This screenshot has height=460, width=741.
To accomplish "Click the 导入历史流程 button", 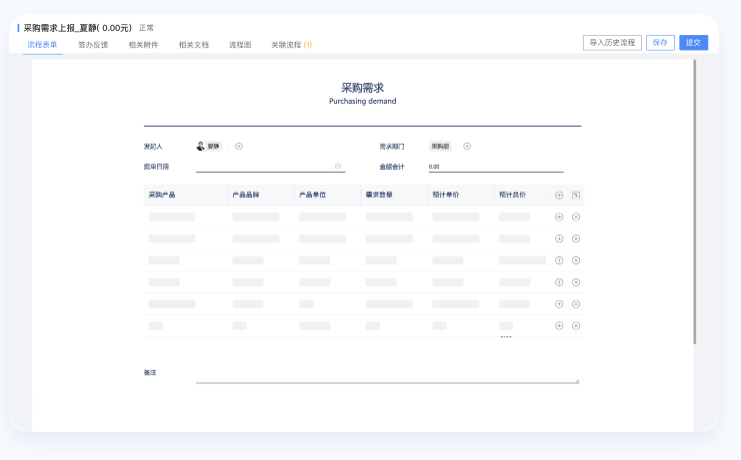I will tap(612, 43).
